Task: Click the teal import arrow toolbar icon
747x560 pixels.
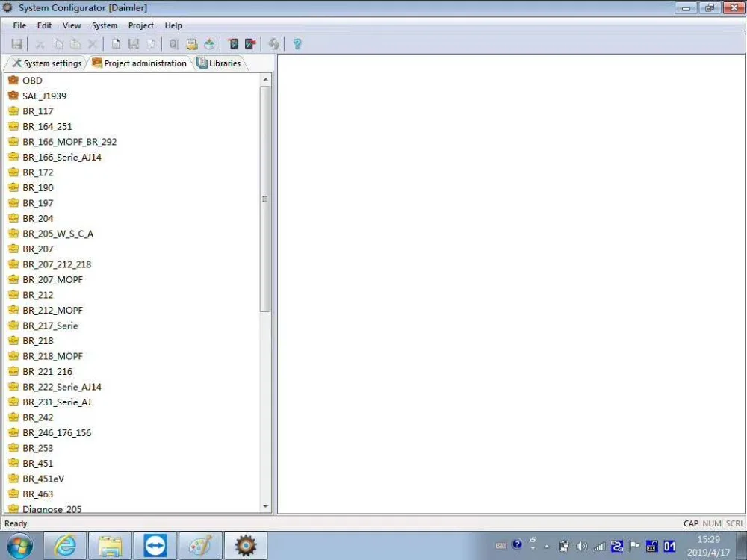Action: coord(209,44)
